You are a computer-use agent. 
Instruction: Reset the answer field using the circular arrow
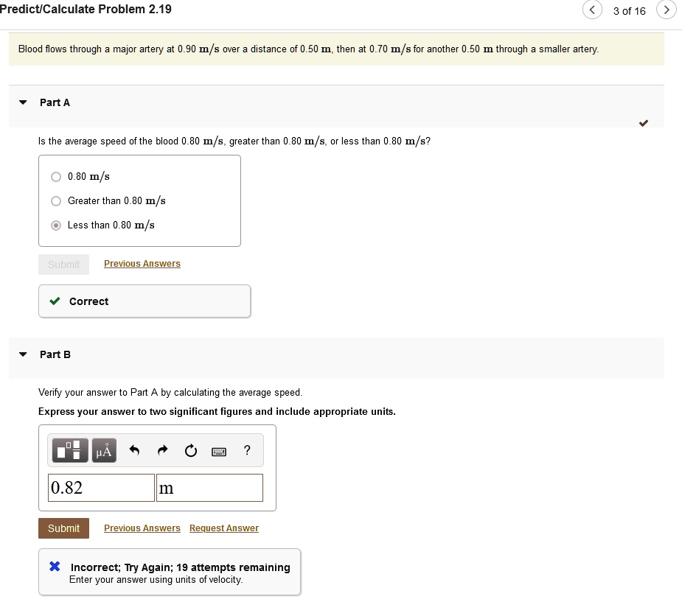190,450
